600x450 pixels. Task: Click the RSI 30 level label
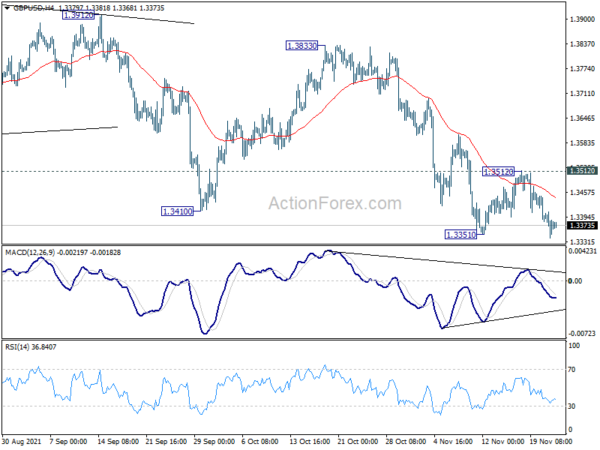coord(572,406)
